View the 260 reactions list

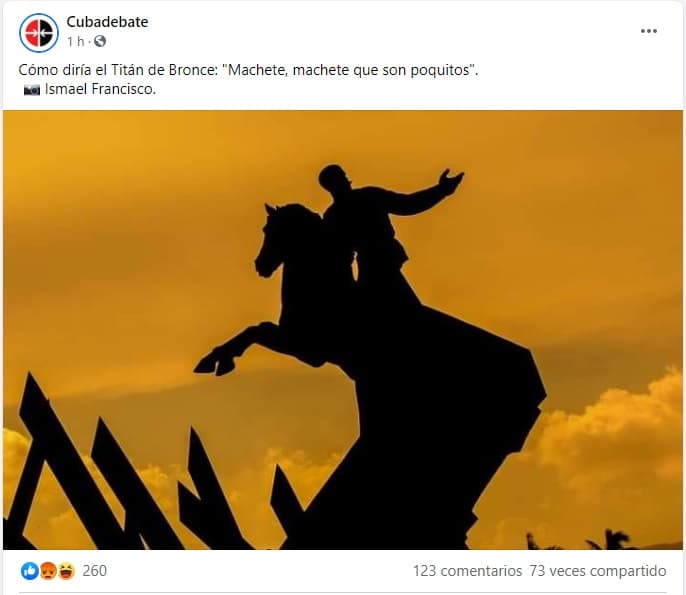point(94,571)
